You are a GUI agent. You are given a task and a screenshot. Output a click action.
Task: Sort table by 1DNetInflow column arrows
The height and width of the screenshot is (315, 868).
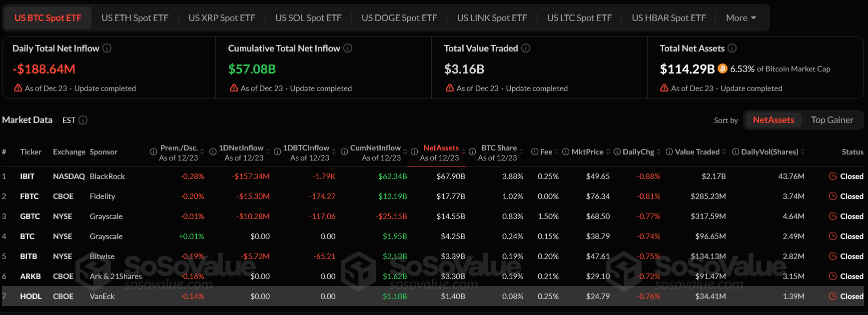[268, 151]
